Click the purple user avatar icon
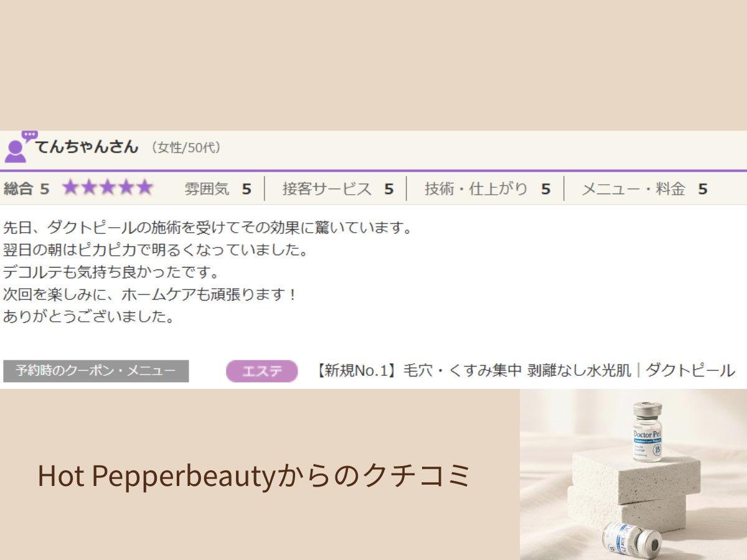 click(x=15, y=148)
